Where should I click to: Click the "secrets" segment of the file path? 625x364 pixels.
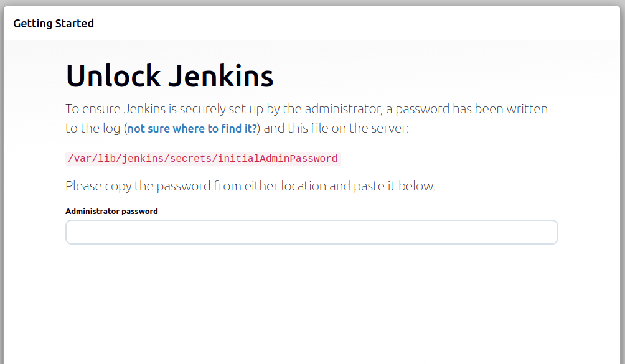(x=192, y=159)
